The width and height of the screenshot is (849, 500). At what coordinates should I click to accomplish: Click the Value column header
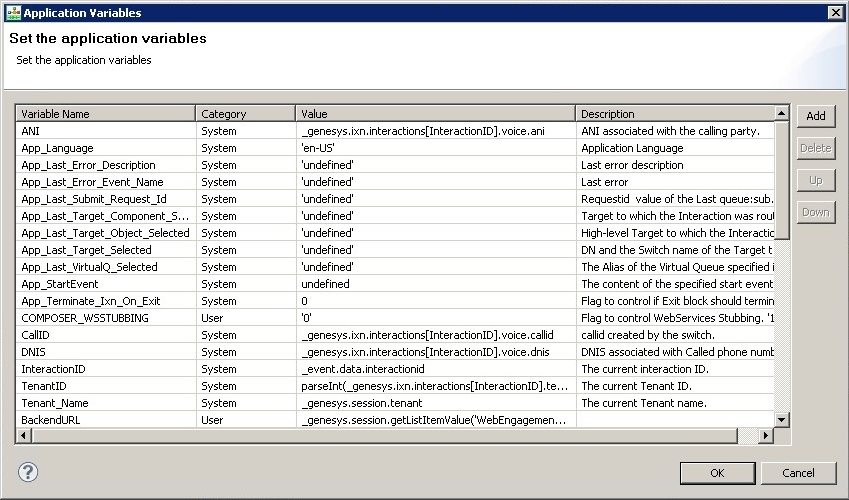point(434,114)
